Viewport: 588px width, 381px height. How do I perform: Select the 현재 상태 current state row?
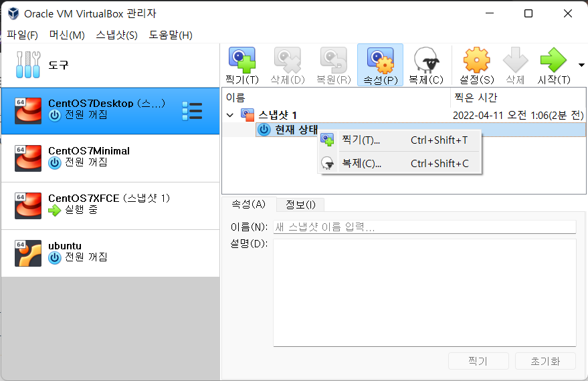point(420,130)
